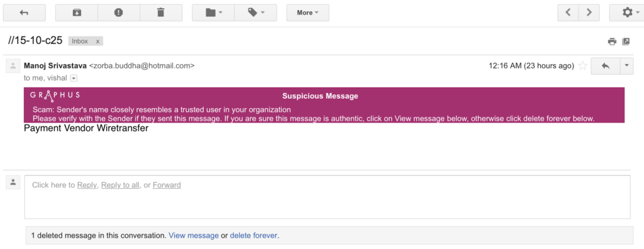
Task: Click the delete forever link
Action: (253, 236)
